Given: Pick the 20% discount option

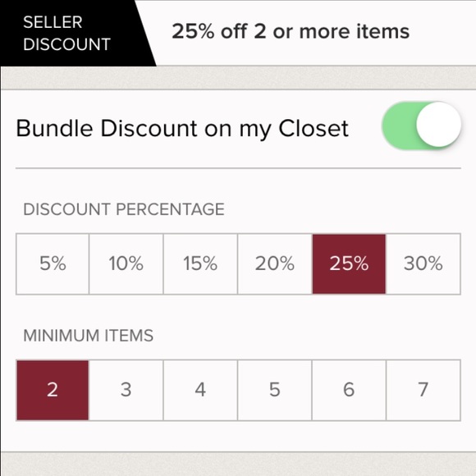Looking at the screenshot, I should tap(275, 263).
